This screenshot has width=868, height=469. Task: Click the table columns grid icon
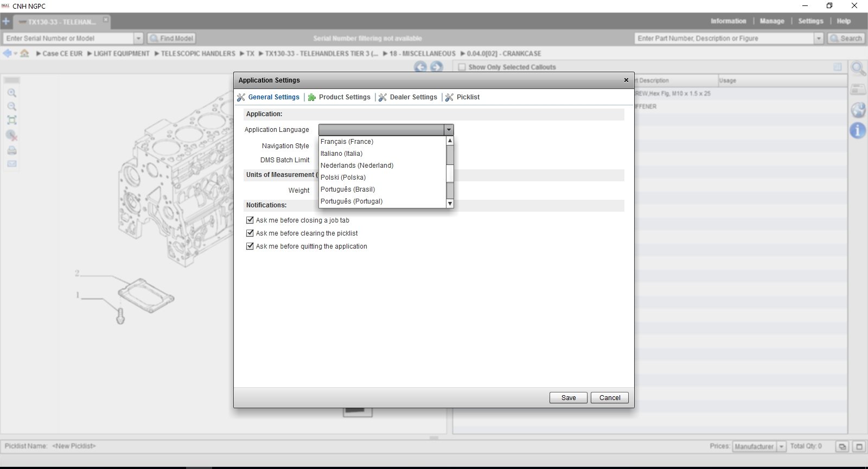(838, 67)
